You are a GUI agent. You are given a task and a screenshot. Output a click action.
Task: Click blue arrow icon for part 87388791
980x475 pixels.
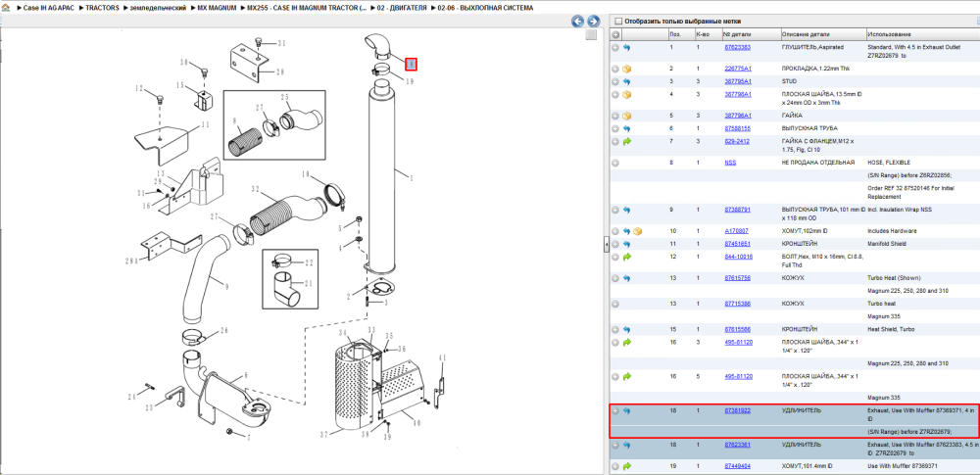pyautogui.click(x=627, y=210)
